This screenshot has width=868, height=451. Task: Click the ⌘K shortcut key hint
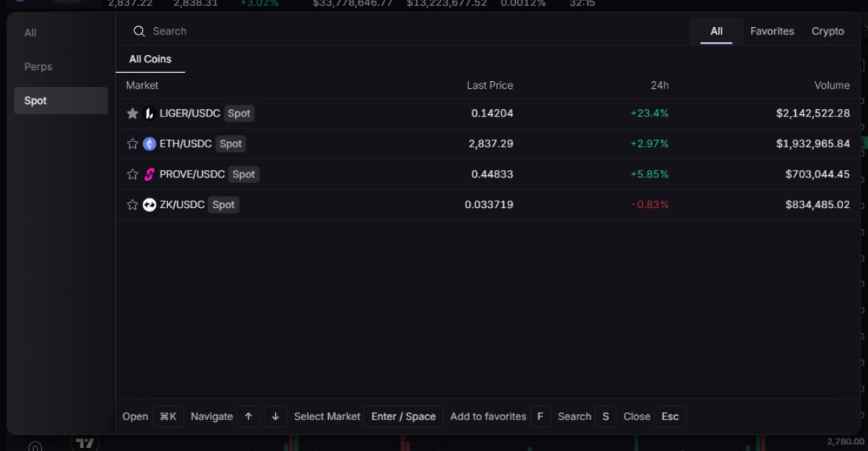[167, 416]
